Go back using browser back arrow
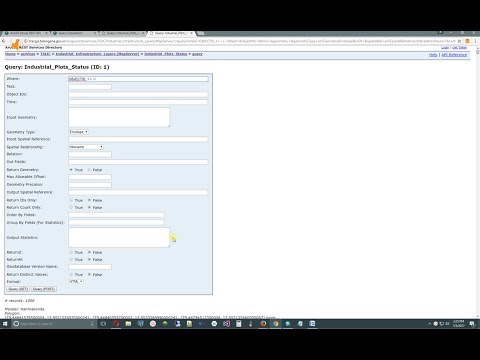This screenshot has height=360, width=480. [4, 41]
